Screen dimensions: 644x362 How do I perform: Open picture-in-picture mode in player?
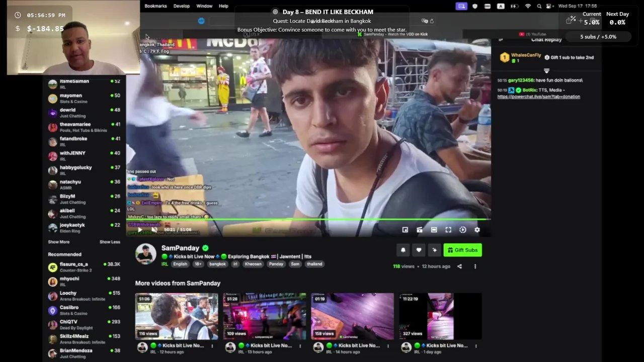coord(405,230)
